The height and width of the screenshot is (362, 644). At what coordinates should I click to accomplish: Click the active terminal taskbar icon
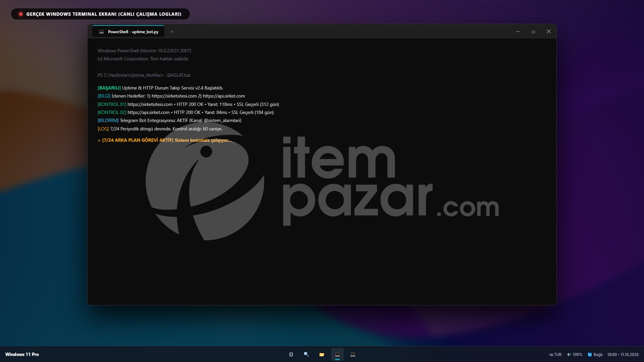coord(337,354)
